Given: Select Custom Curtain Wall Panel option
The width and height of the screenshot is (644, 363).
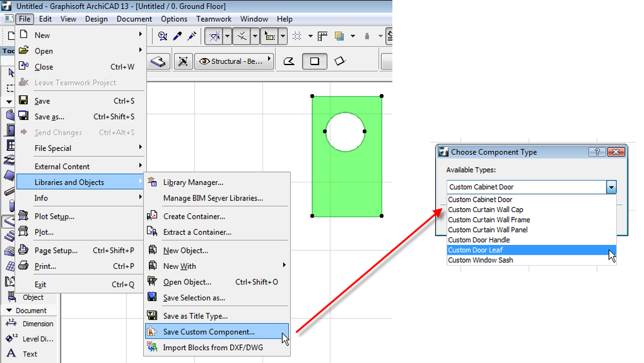Looking at the screenshot, I should tap(531, 230).
